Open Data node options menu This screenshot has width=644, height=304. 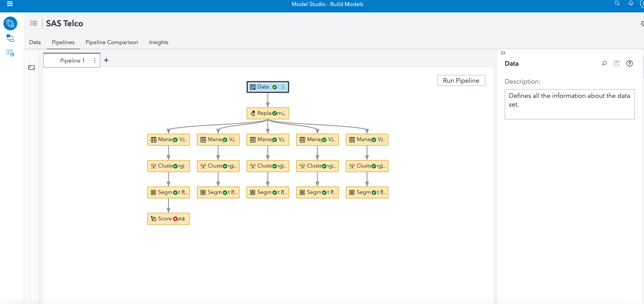[x=283, y=87]
